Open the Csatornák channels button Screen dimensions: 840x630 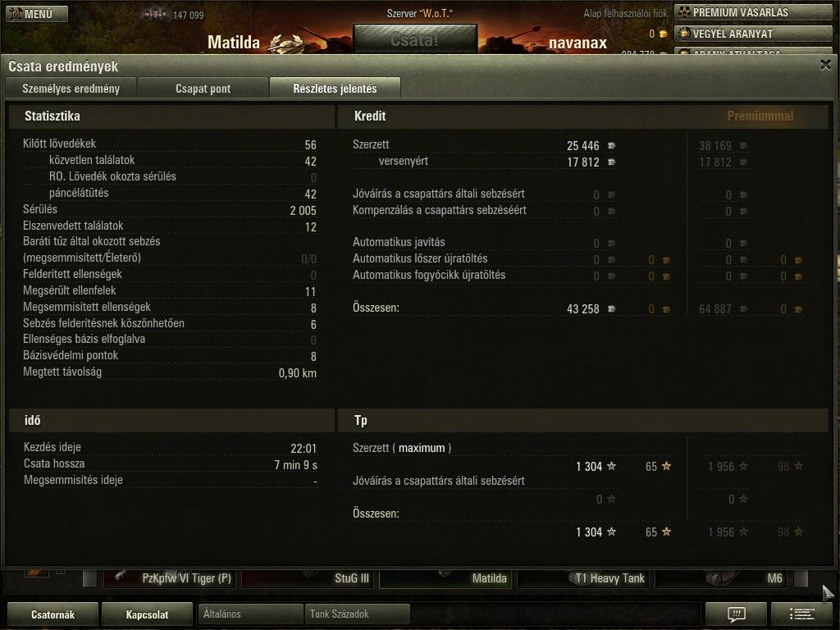[x=52, y=614]
